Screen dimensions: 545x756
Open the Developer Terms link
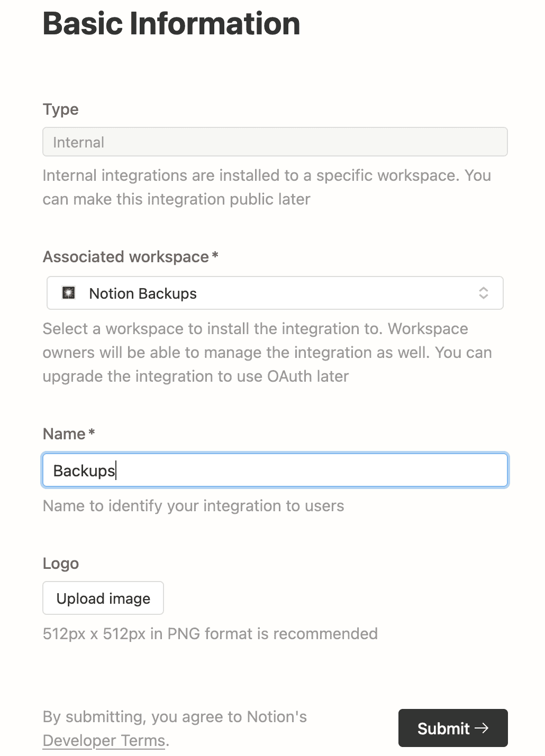(103, 741)
